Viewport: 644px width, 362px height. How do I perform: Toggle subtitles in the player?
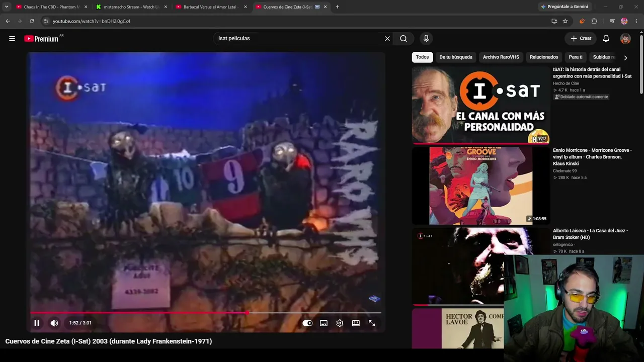tap(324, 323)
